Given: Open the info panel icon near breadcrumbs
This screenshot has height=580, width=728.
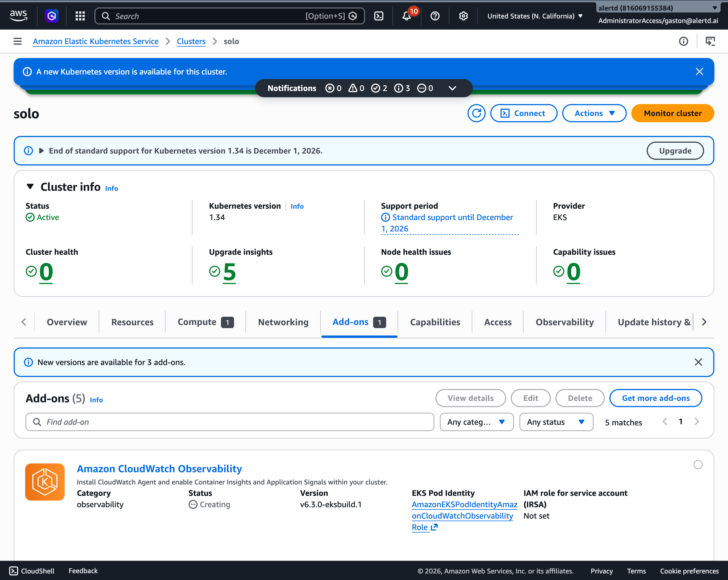Looking at the screenshot, I should click(683, 41).
